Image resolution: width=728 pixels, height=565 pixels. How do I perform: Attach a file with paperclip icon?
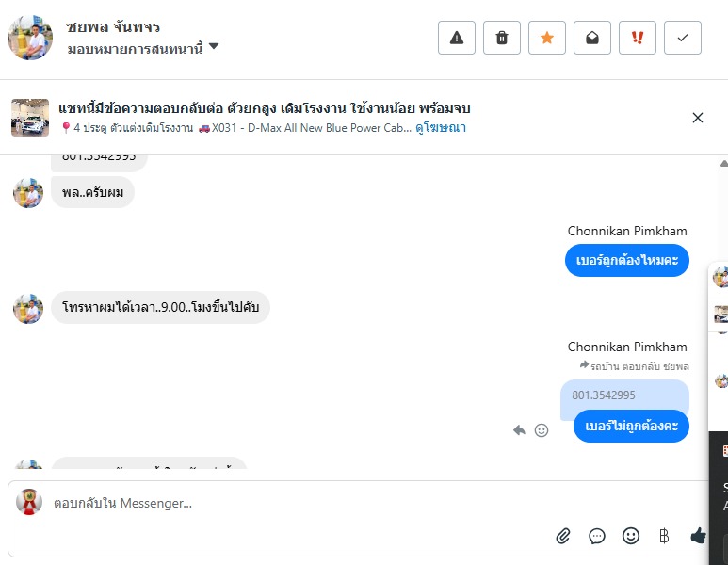click(563, 536)
